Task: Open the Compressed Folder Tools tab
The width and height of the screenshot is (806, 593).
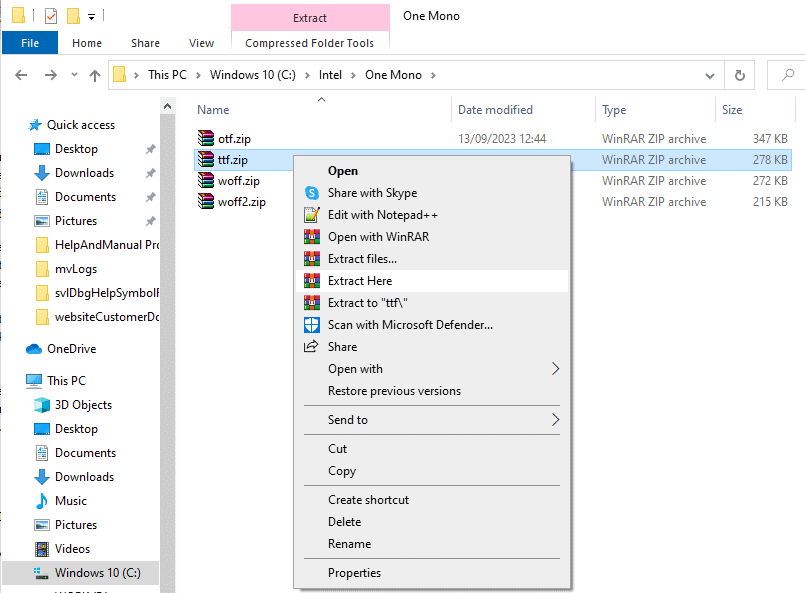Action: 309,43
